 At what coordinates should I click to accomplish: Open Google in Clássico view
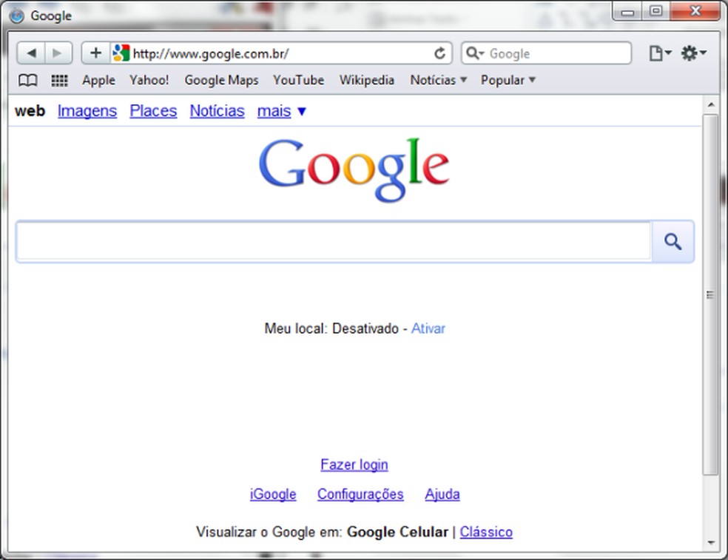[x=485, y=531]
